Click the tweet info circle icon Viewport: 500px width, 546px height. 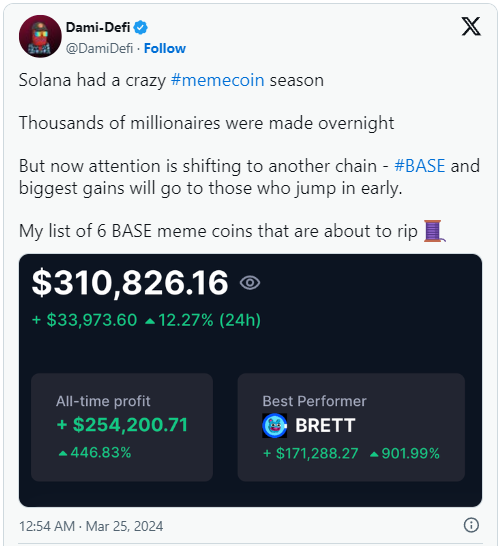click(471, 525)
